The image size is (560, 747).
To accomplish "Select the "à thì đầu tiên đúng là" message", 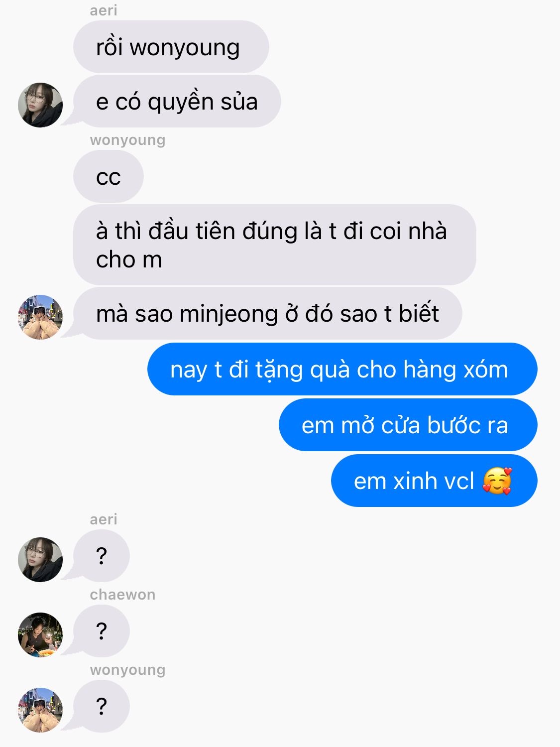I will (x=275, y=245).
